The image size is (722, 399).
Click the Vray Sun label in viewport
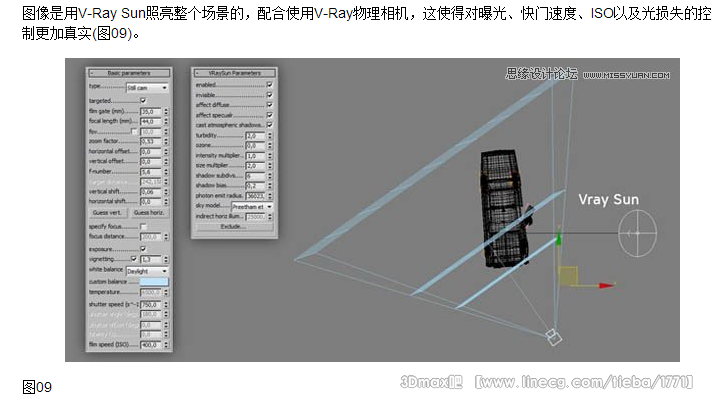(608, 200)
